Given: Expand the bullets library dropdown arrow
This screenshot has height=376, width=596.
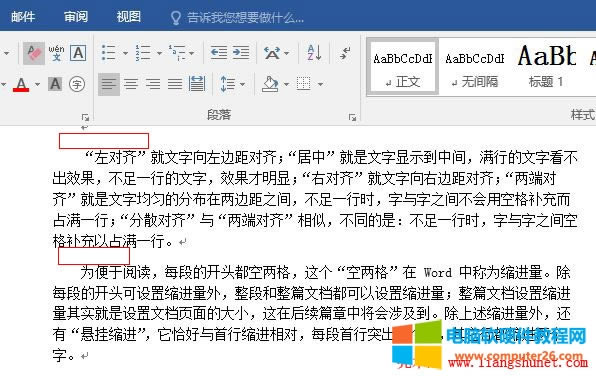Looking at the screenshot, I should [x=125, y=53].
